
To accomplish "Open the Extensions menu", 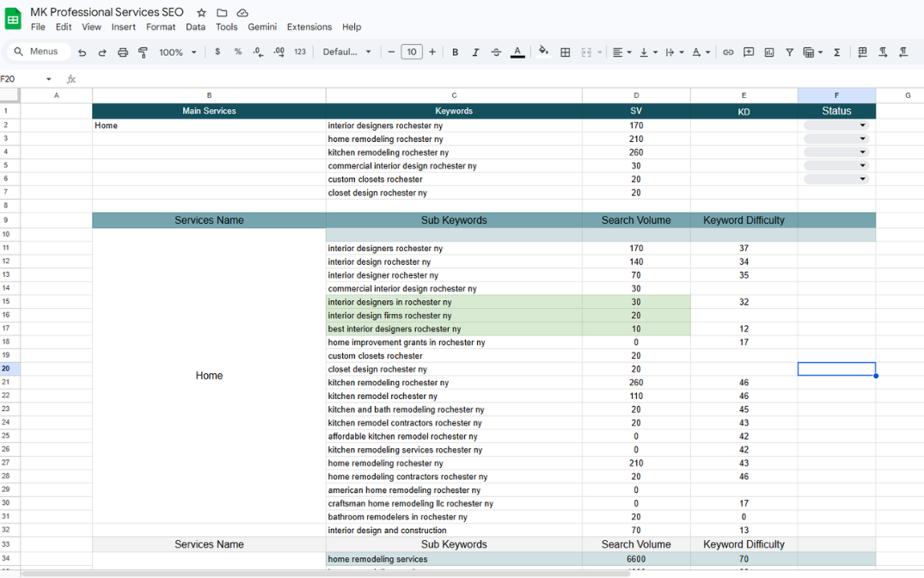I will pyautogui.click(x=309, y=27).
